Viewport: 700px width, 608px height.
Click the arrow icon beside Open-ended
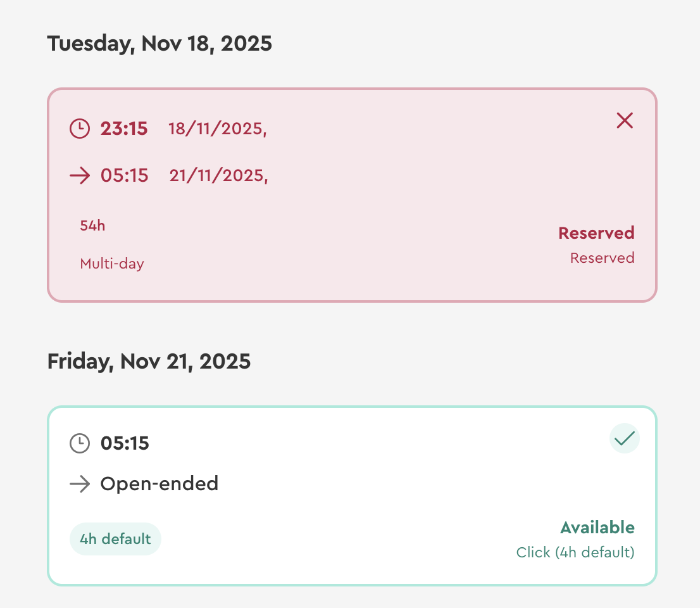tap(80, 484)
